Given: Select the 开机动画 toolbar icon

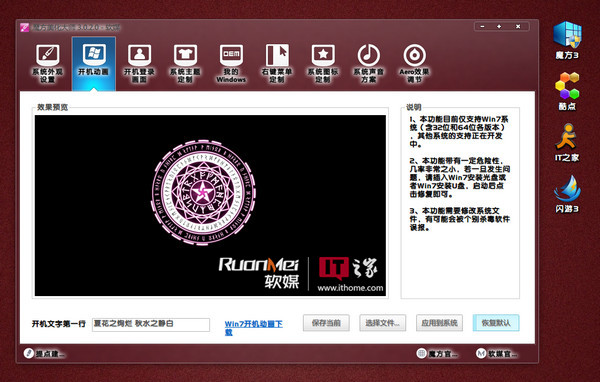Looking at the screenshot, I should [x=94, y=64].
